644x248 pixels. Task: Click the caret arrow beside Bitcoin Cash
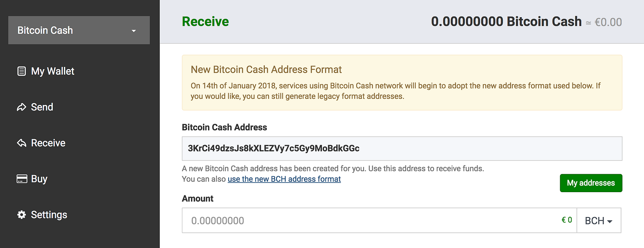coord(134,31)
